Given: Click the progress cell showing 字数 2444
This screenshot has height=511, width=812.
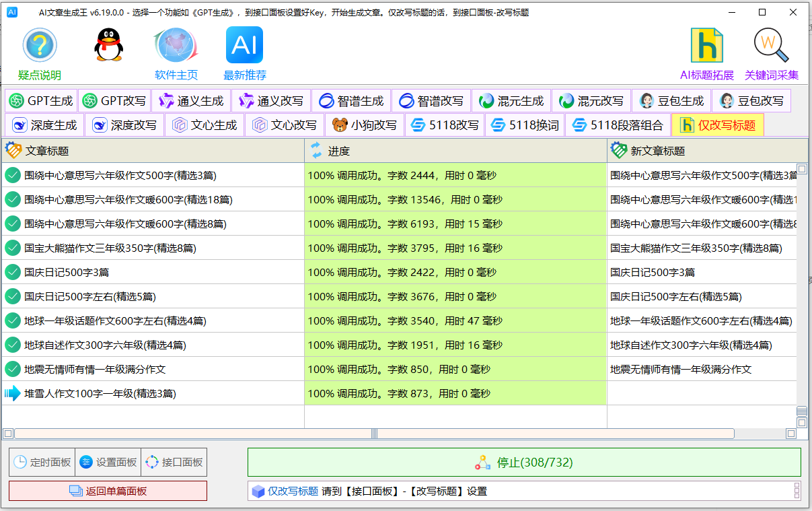Looking at the screenshot, I should 455,175.
